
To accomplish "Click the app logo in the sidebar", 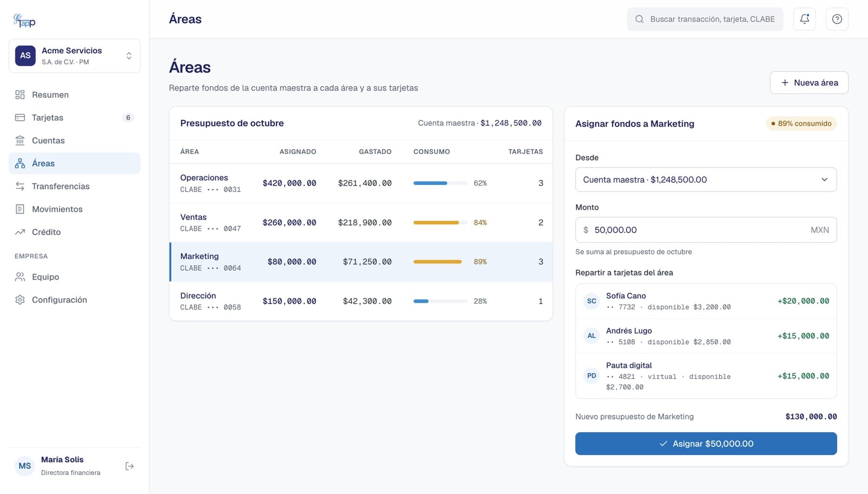I will pyautogui.click(x=24, y=20).
